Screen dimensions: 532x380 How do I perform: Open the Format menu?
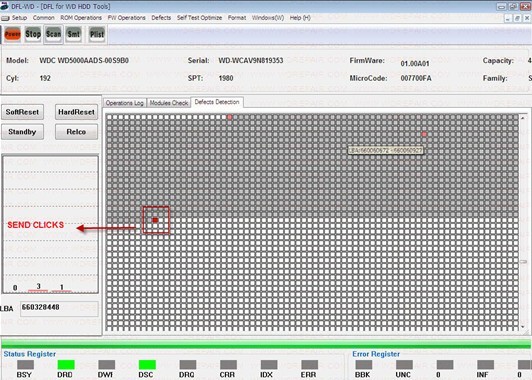(x=237, y=18)
